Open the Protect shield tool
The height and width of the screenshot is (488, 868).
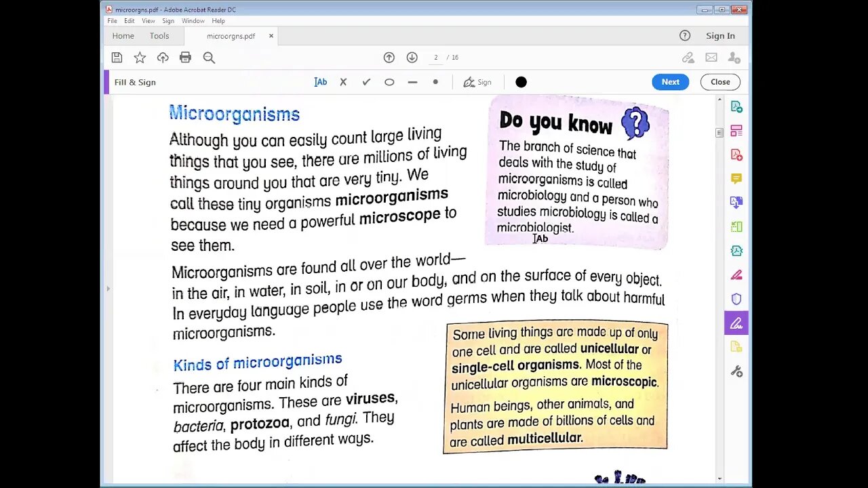tap(736, 299)
